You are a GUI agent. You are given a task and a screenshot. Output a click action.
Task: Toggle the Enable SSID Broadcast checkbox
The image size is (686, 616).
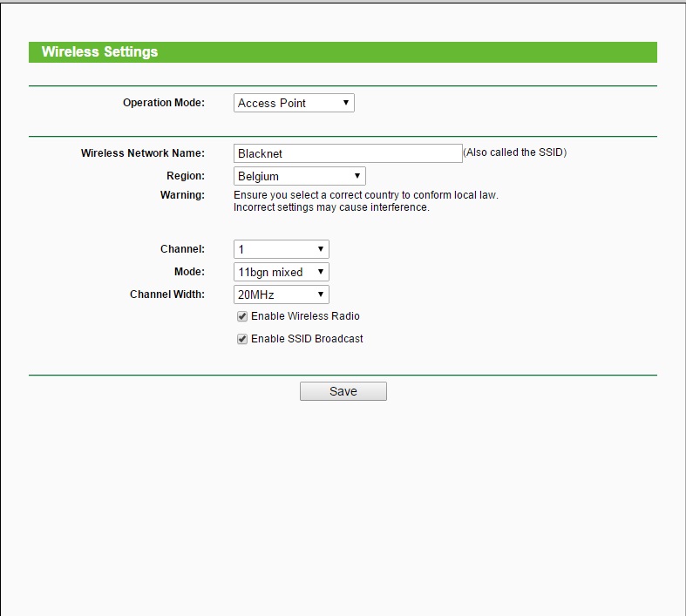pyautogui.click(x=242, y=339)
